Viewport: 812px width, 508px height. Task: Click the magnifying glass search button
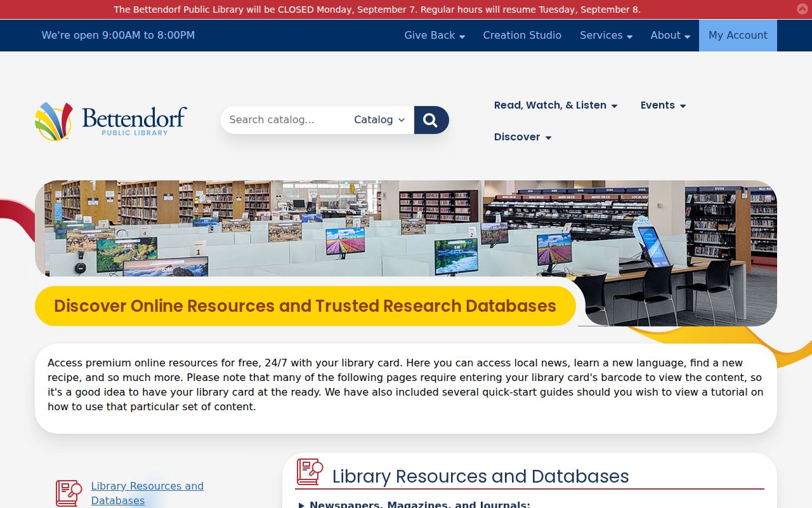[x=431, y=120]
